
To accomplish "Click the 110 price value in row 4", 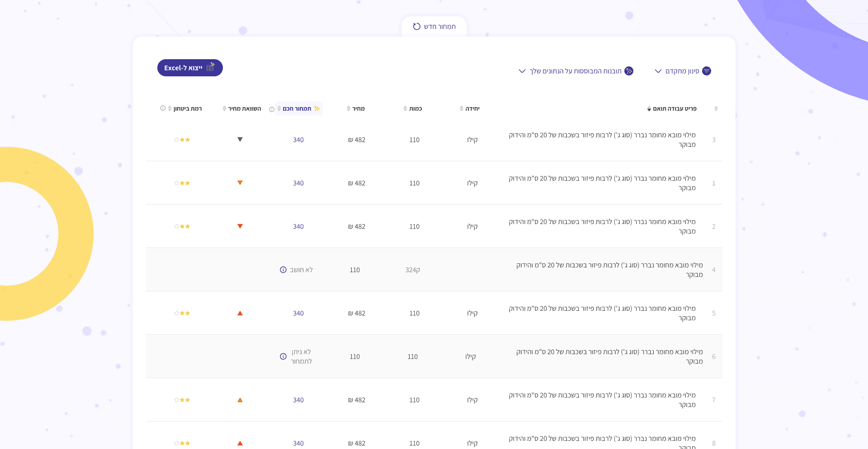I will (355, 270).
